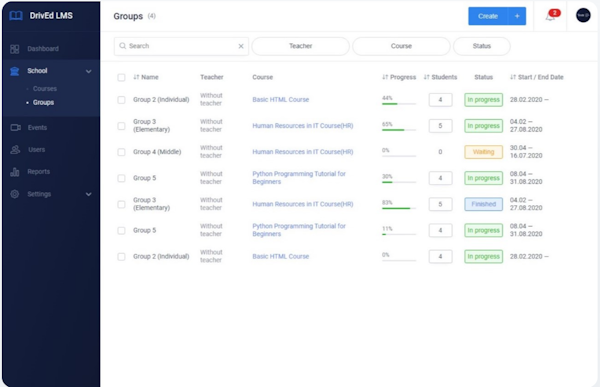This screenshot has height=387, width=600.
Task: Check the Group 5 row checkbox with 30% progress
Action: click(121, 178)
